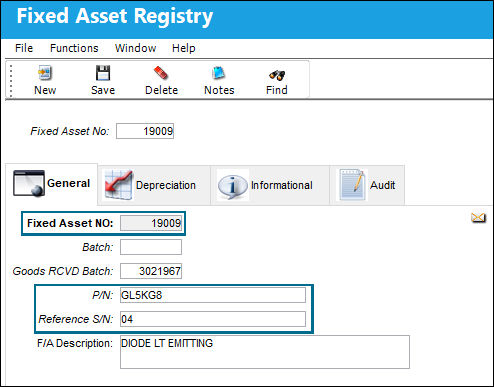Switch to the Depreciation tab
This screenshot has height=387, width=494.
154,185
